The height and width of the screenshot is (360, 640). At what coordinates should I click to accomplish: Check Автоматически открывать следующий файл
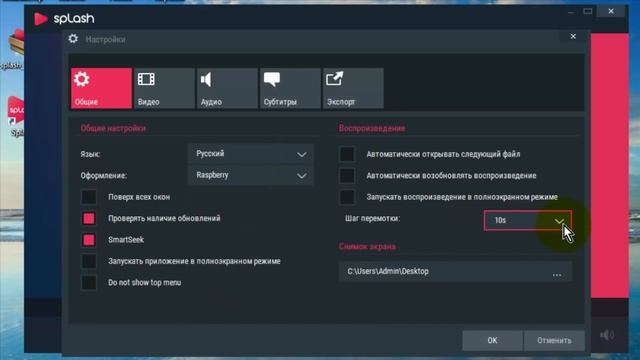(x=347, y=154)
